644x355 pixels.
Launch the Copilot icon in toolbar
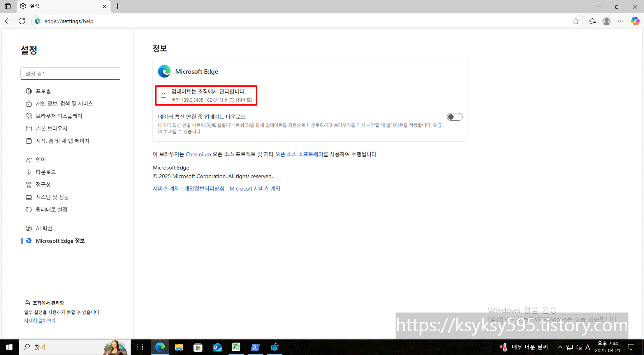tap(635, 21)
